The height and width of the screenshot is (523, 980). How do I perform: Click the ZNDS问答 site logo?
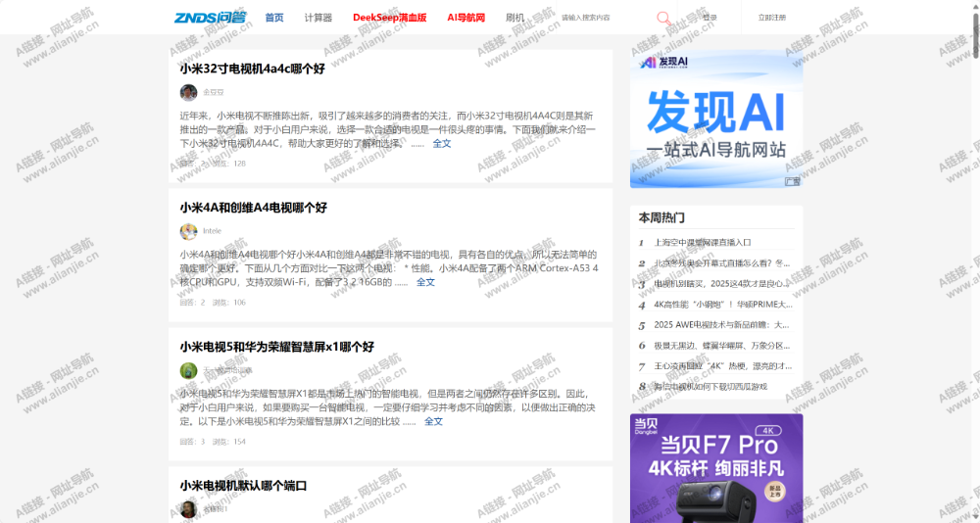[x=210, y=18]
